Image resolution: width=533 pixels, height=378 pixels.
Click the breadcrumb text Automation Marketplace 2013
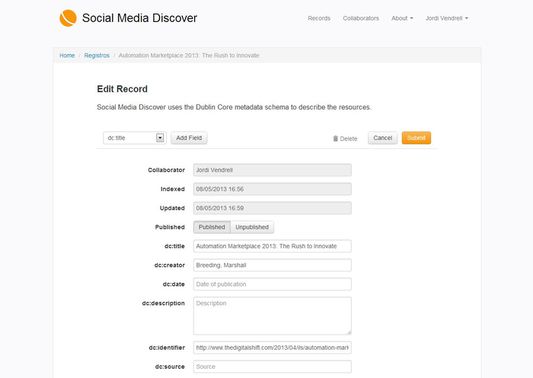(x=189, y=55)
